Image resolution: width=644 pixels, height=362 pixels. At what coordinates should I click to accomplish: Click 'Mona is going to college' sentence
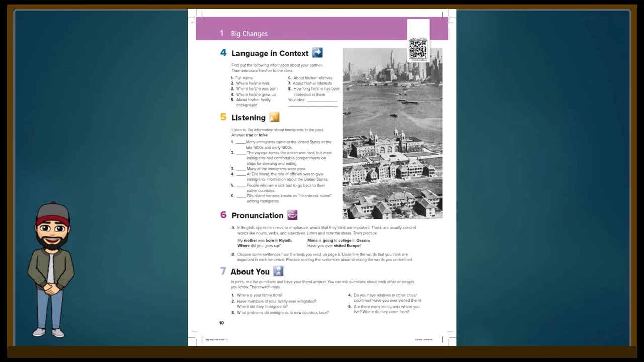coord(339,241)
